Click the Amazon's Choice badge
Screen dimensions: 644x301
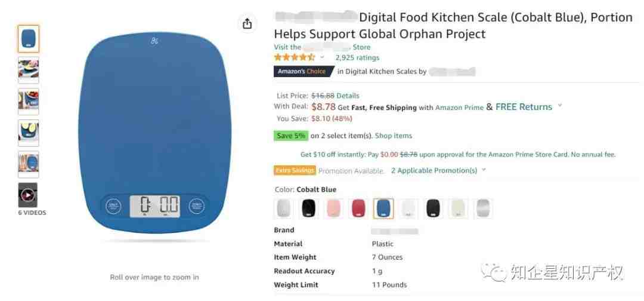304,72
